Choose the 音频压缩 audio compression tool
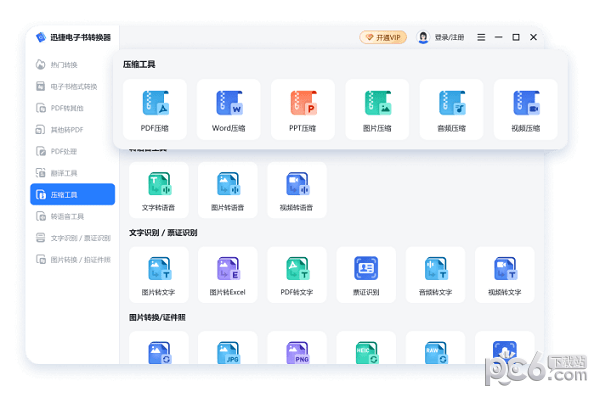The image size is (600, 398). coord(451,109)
